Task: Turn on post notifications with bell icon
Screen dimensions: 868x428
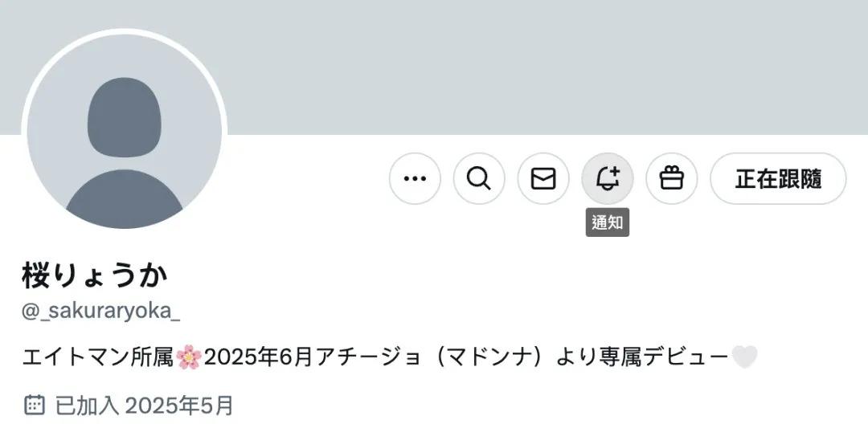Action: [x=608, y=178]
